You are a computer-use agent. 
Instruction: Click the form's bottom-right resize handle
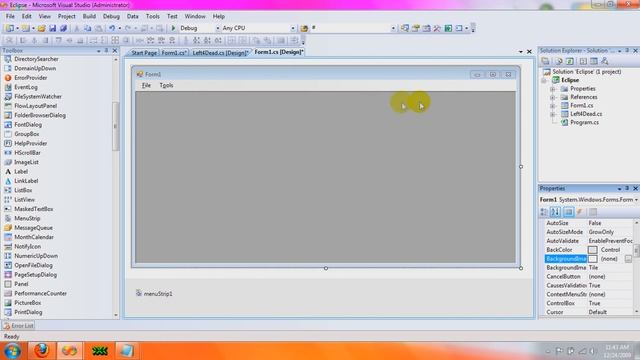[x=521, y=268]
